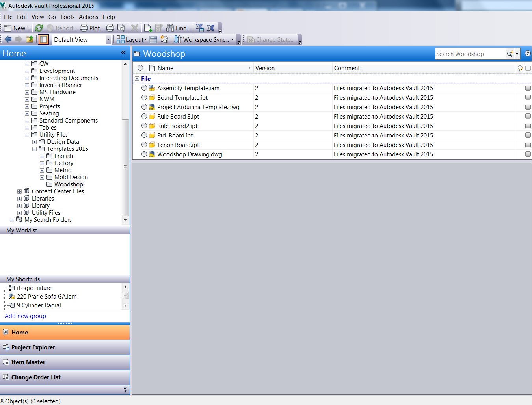
Task: Select radio button for Assembly Template.iam
Action: [144, 88]
